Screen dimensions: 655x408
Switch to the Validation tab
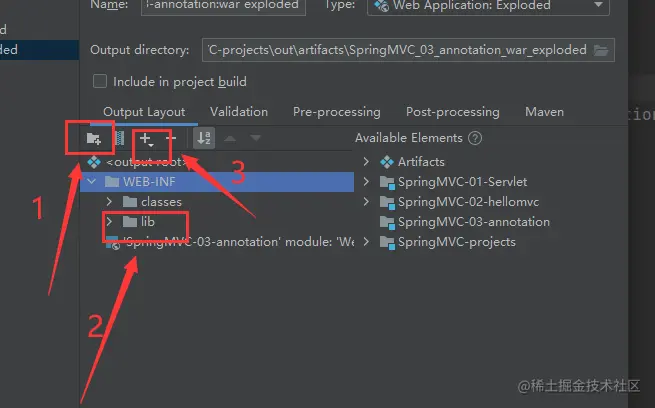click(x=239, y=112)
